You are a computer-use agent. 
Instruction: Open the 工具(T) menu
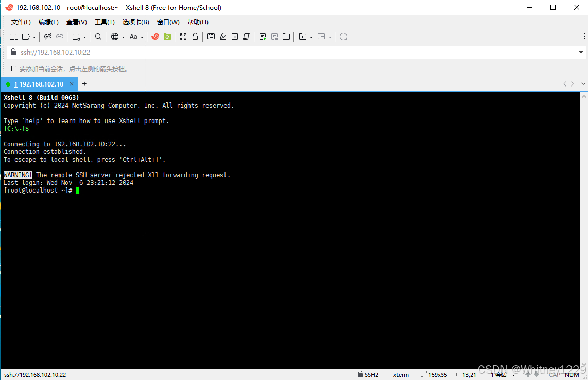[105, 22]
